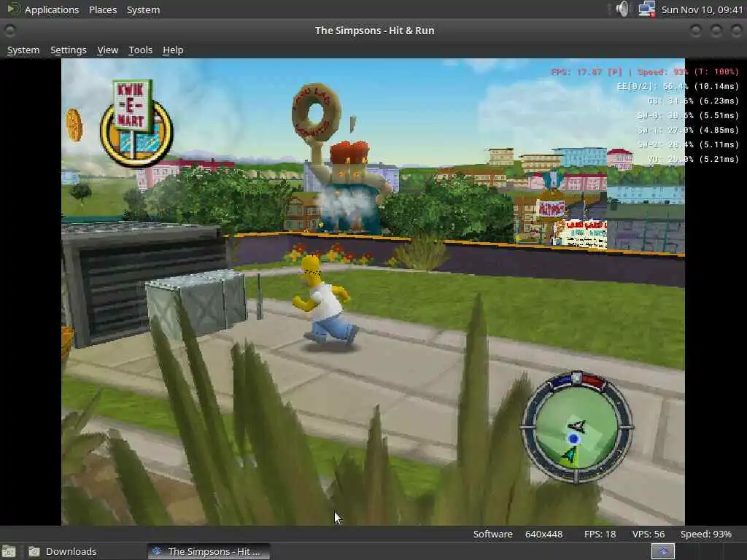Click the Speed: 93% status entry

705,534
